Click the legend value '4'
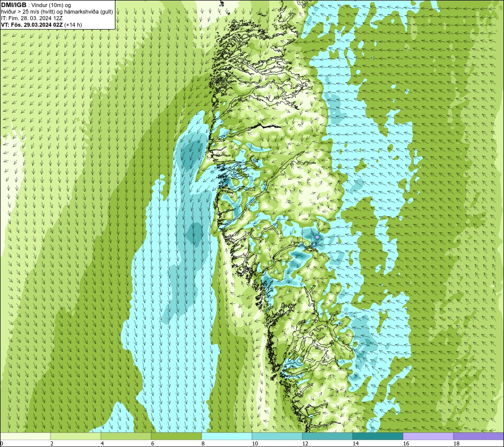Viewport: 504px width, 447px height. pos(102,443)
